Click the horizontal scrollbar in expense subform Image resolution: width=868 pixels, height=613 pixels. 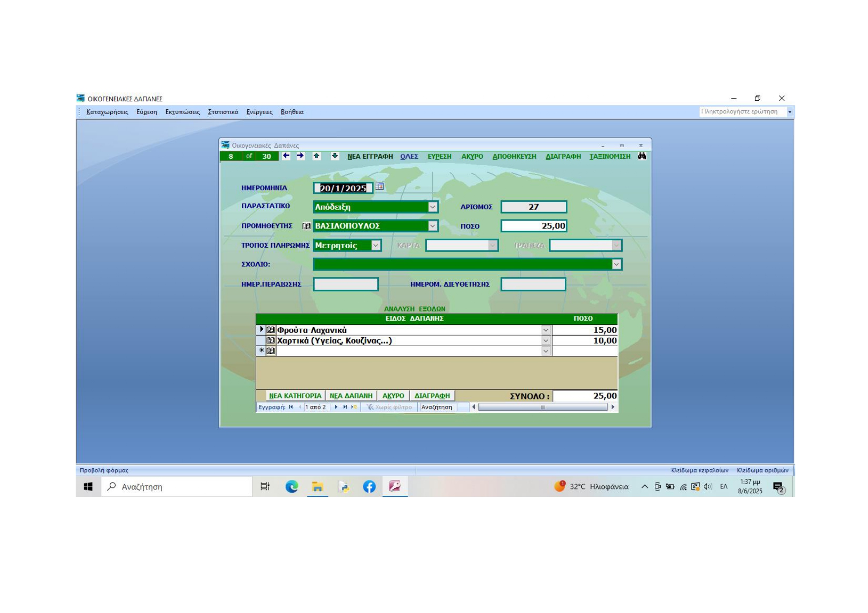click(x=543, y=407)
